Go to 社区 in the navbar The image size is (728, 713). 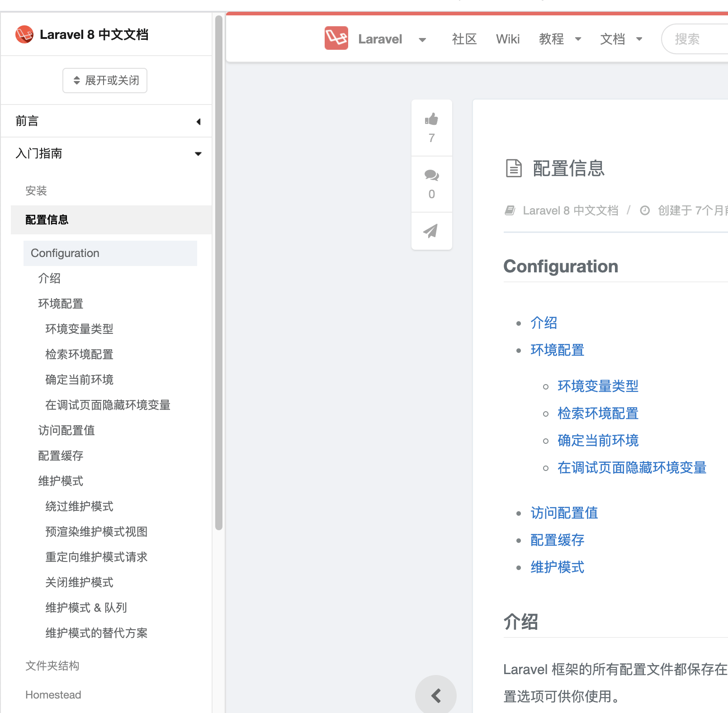(464, 39)
